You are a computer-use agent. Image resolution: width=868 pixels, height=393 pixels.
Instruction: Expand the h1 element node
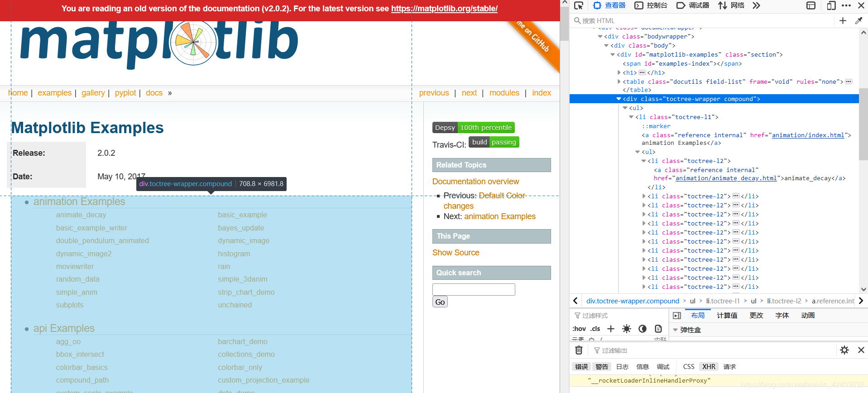coord(619,72)
